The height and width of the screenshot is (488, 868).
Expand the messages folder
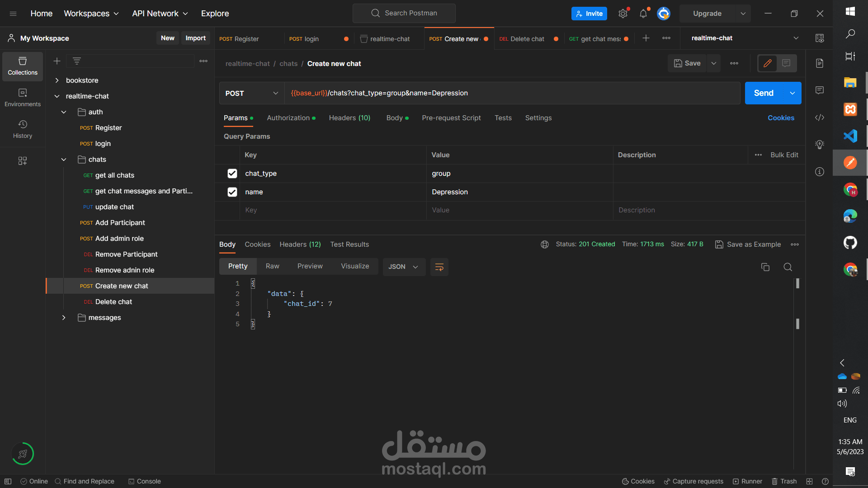(64, 318)
